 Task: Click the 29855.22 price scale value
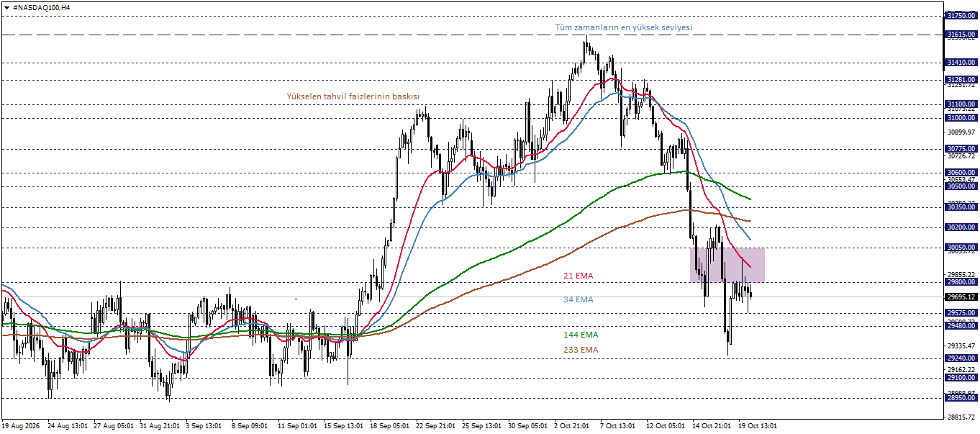point(961,275)
